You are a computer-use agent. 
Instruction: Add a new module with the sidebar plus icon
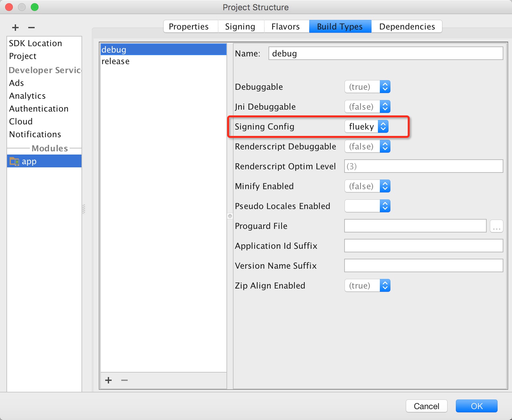pos(15,28)
